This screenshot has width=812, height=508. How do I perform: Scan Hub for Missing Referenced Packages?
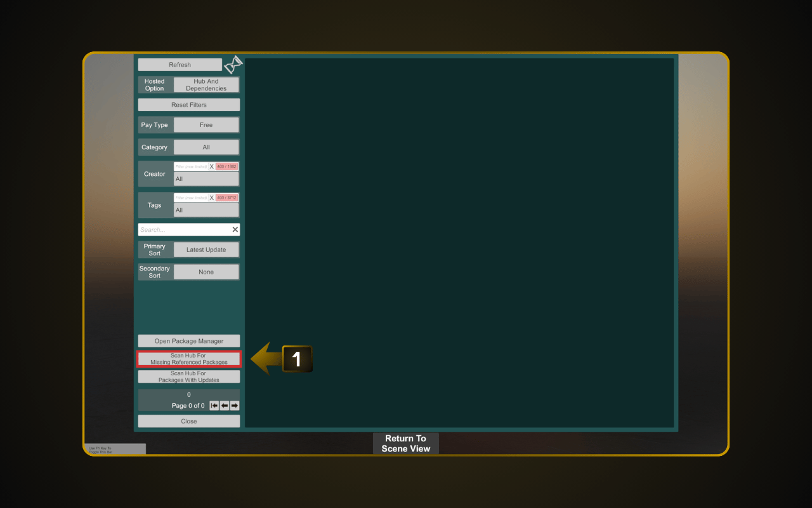tap(189, 359)
